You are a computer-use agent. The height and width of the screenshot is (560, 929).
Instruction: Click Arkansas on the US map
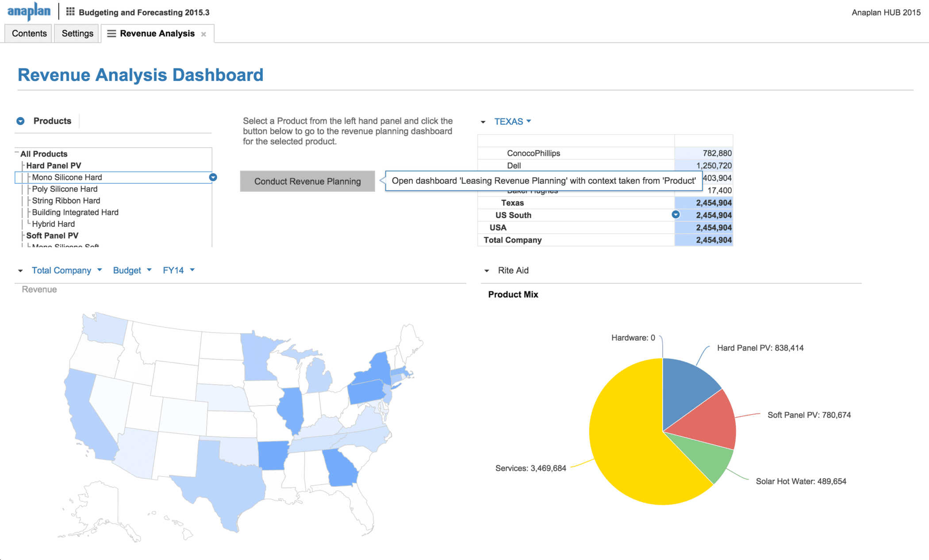coord(273,455)
